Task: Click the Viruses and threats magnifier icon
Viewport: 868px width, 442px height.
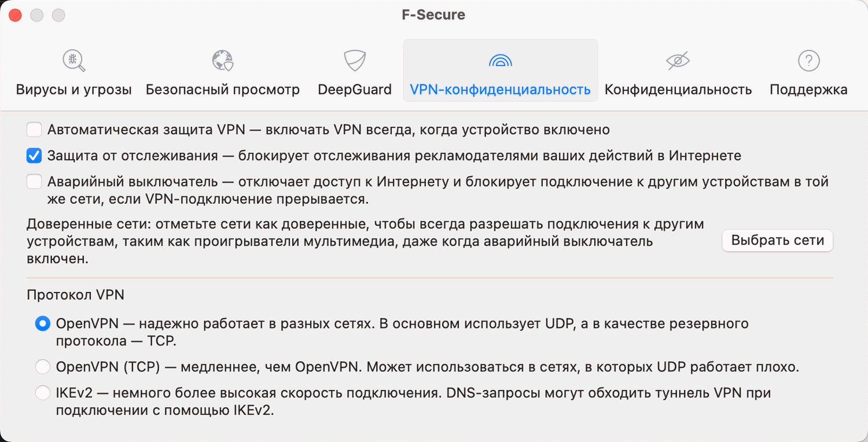Action: tap(73, 60)
